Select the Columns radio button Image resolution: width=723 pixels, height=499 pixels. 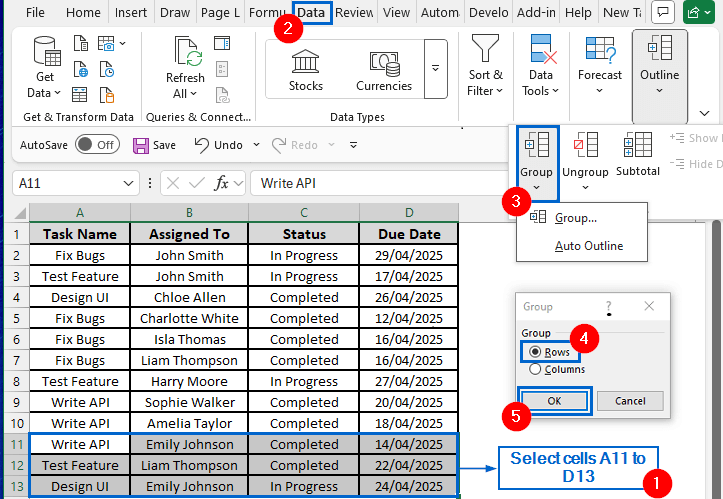pos(535,369)
